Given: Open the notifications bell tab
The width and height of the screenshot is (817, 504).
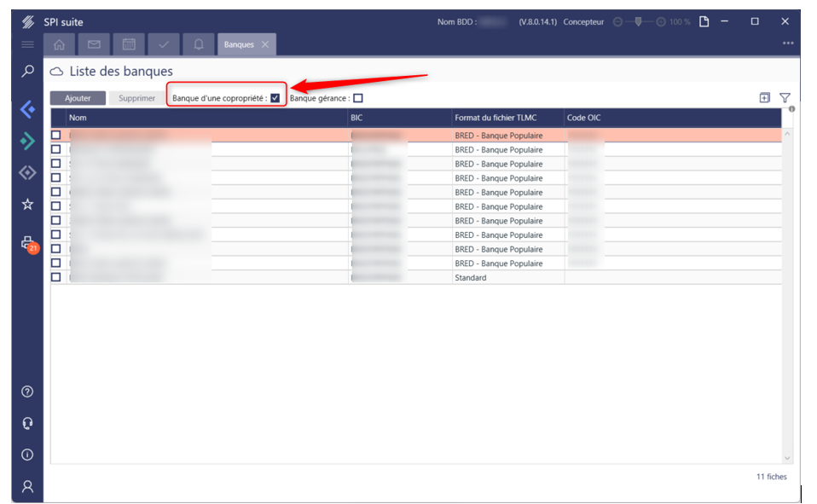Looking at the screenshot, I should 198,44.
